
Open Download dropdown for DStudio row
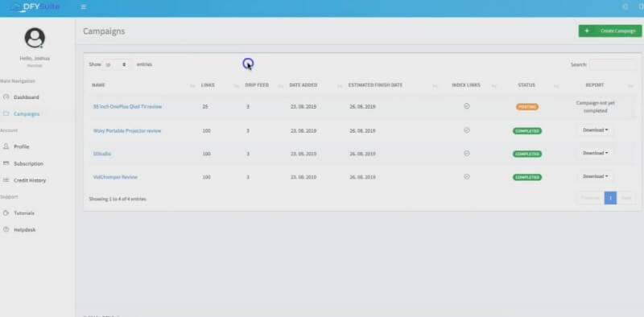click(x=595, y=153)
